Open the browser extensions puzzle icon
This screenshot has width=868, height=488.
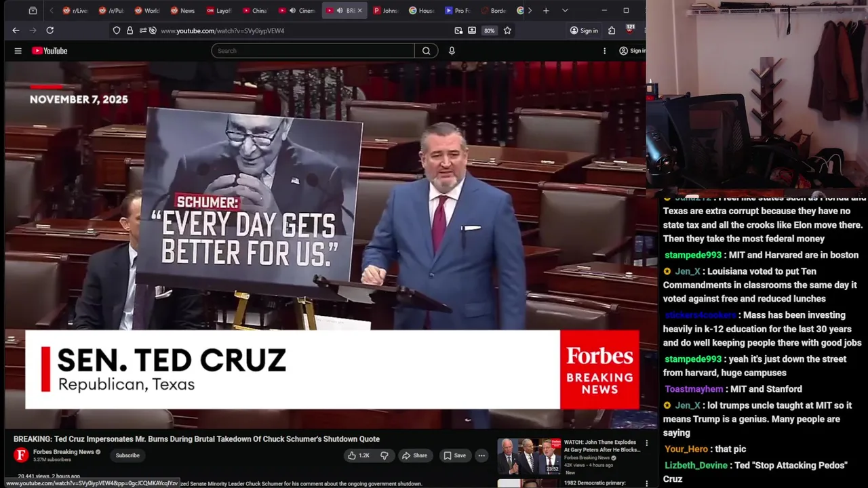pyautogui.click(x=612, y=30)
